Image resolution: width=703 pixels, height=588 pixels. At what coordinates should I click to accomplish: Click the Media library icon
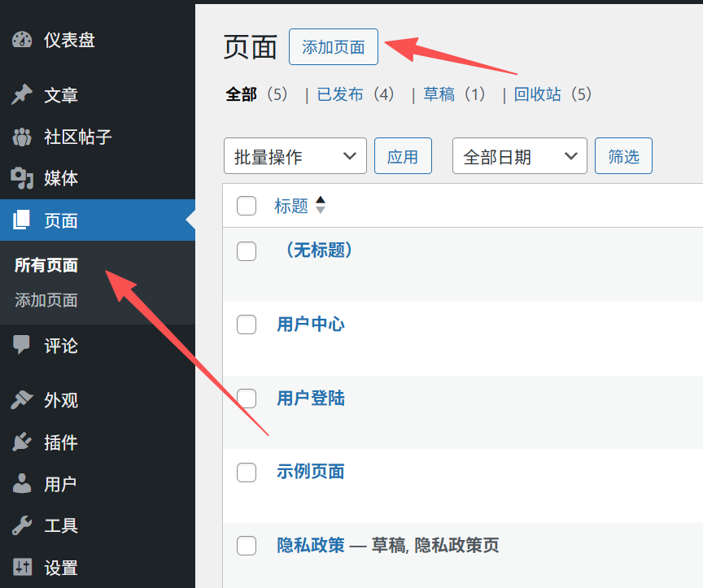tap(21, 179)
